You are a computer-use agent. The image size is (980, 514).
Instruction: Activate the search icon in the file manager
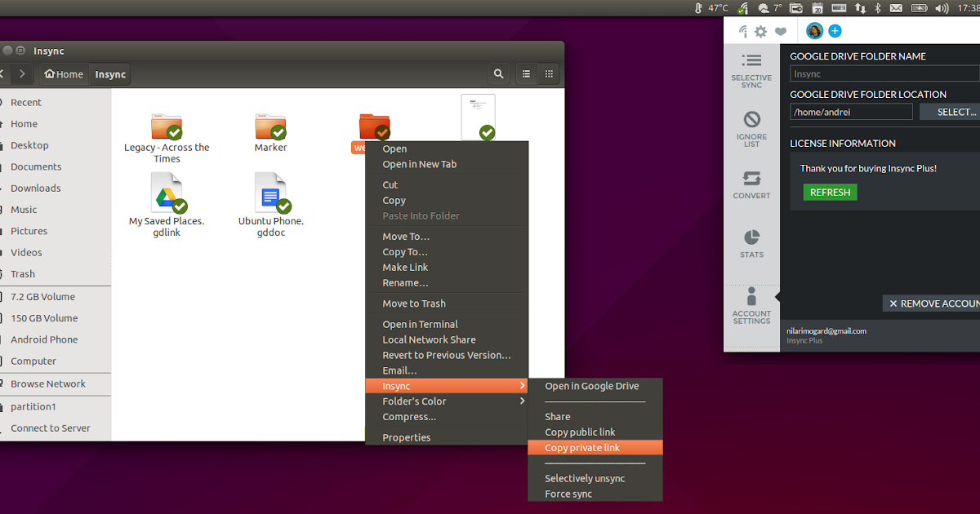[x=498, y=73]
